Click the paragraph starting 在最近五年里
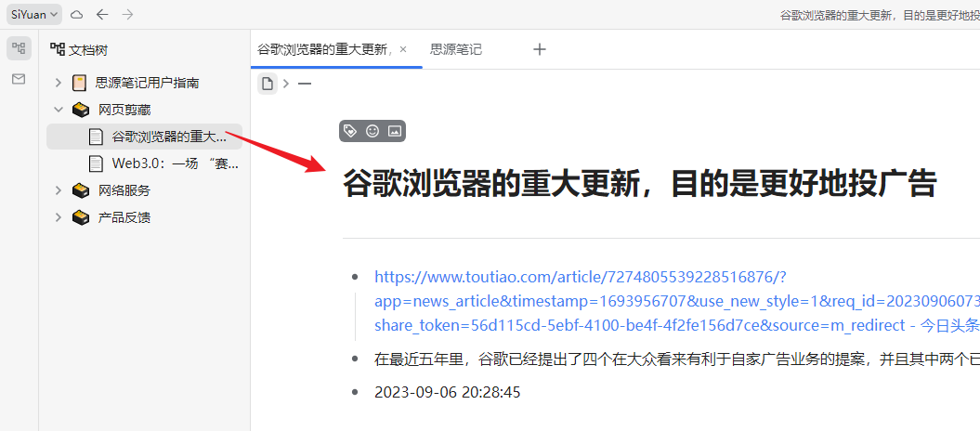The height and width of the screenshot is (431, 980). coord(677,359)
